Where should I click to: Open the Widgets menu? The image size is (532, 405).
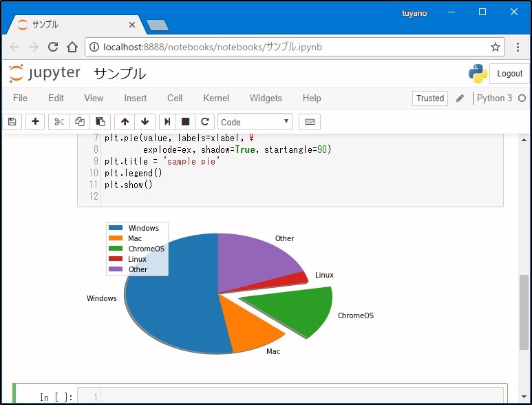tap(266, 98)
